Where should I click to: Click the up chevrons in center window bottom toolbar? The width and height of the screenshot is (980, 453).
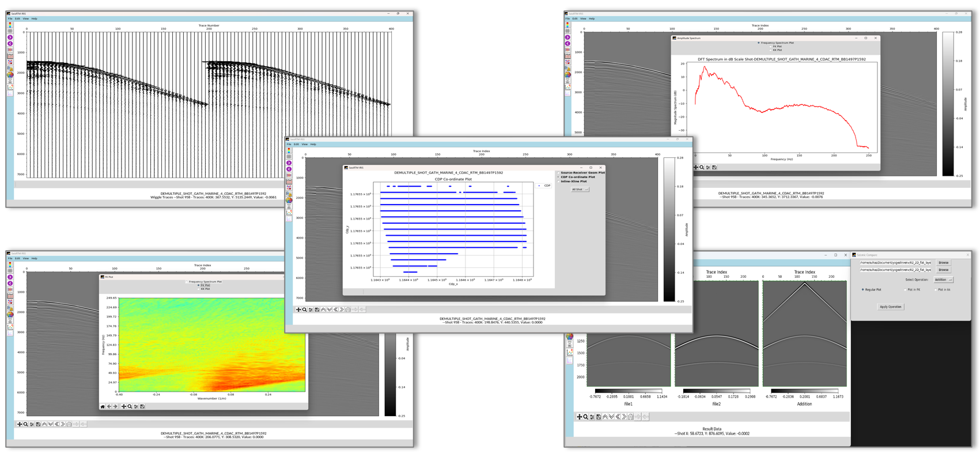click(x=323, y=309)
